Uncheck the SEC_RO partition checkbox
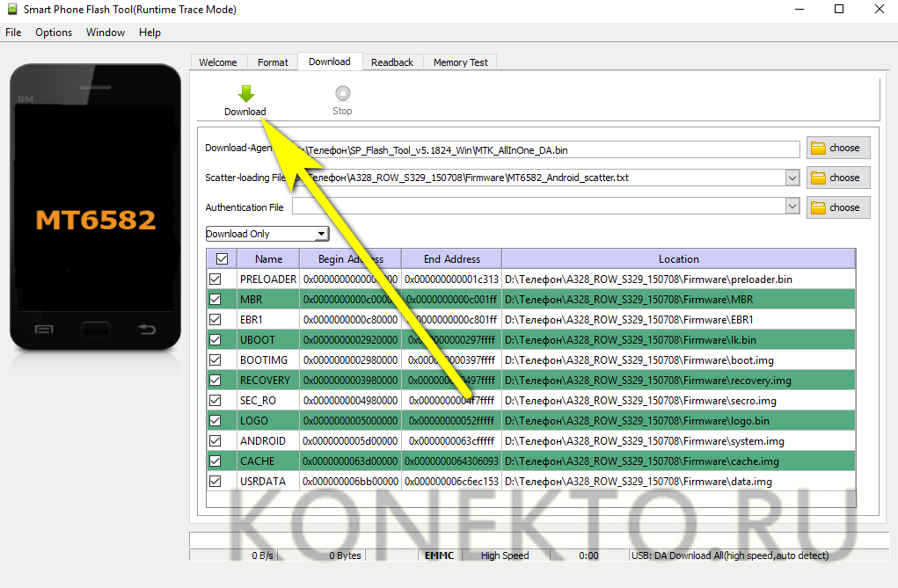The image size is (898, 588). 215,400
